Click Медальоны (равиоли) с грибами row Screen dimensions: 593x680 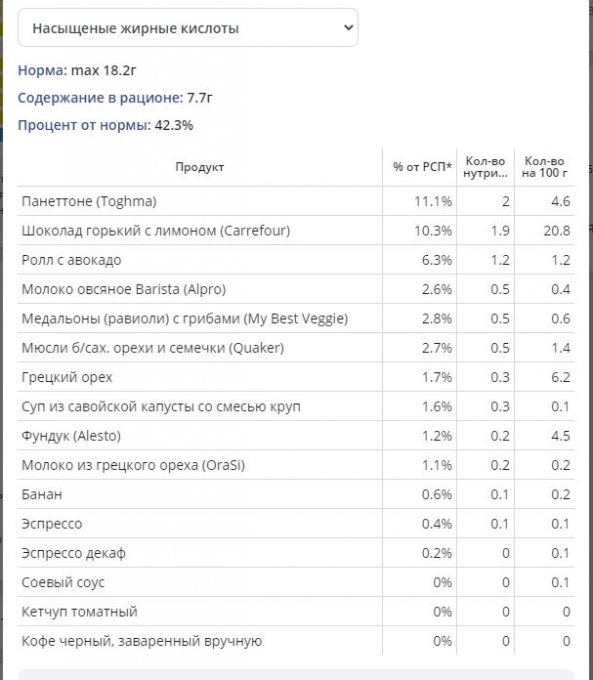click(x=296, y=318)
